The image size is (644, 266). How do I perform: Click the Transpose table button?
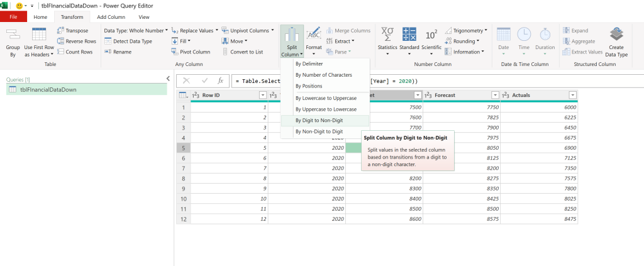tap(72, 30)
